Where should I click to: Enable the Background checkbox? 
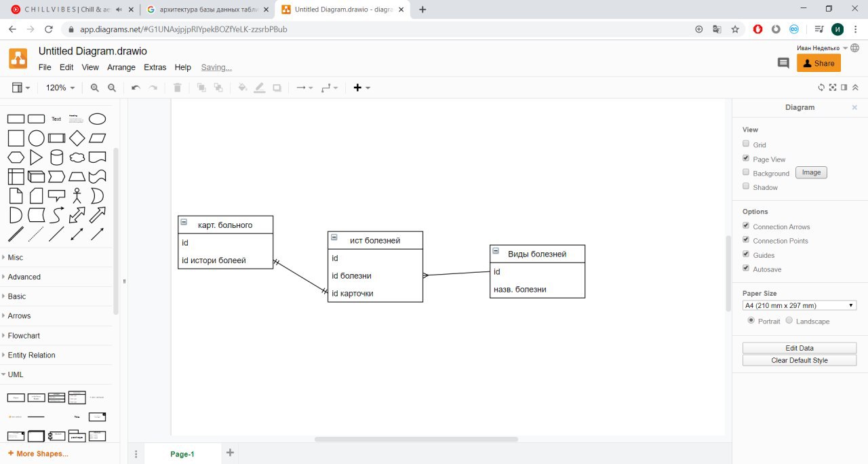point(746,172)
